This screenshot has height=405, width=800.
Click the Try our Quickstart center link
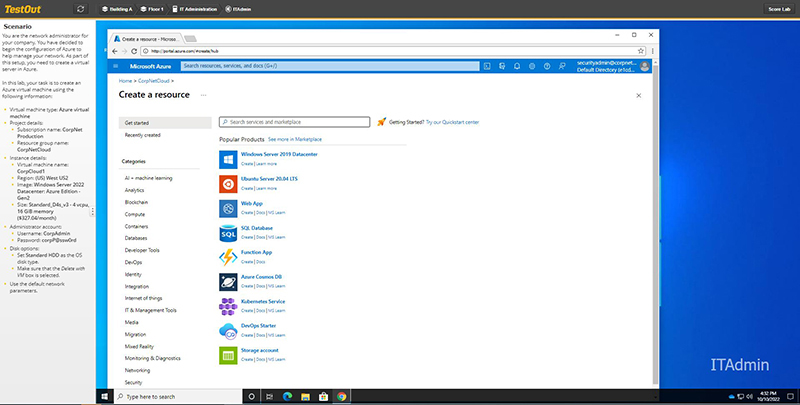tap(453, 122)
